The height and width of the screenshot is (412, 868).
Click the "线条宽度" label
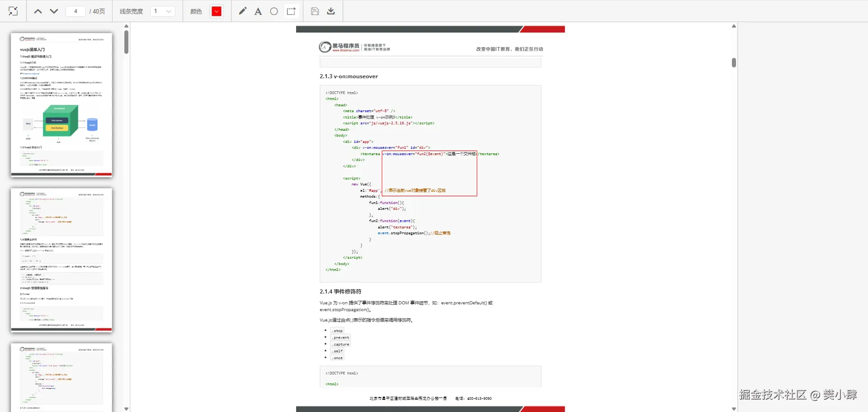pos(131,11)
